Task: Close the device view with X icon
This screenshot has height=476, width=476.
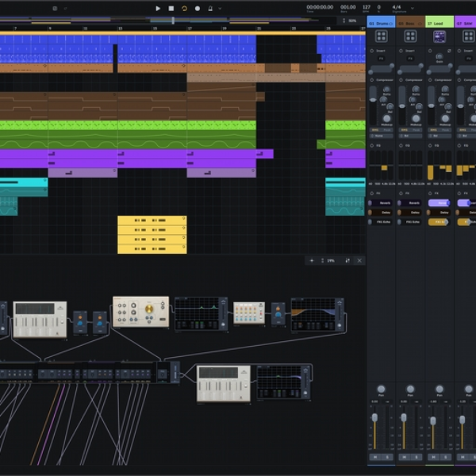Action: (x=359, y=260)
